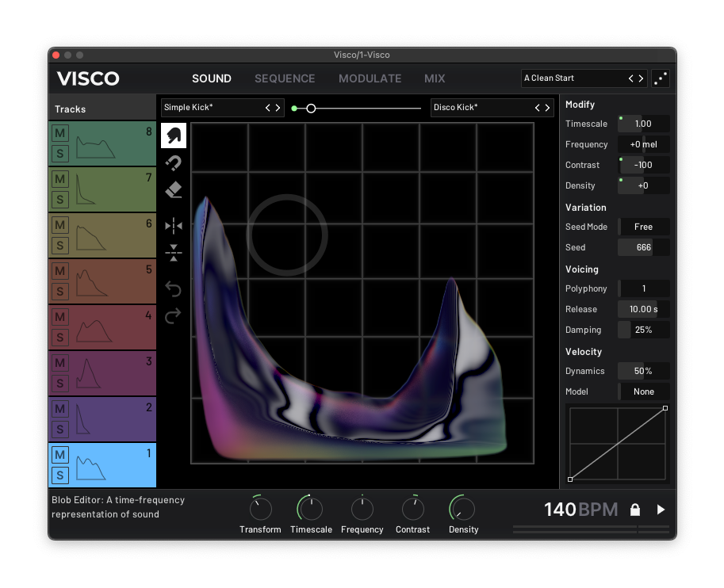Select the eraser tool
The image size is (724, 588).
click(174, 190)
